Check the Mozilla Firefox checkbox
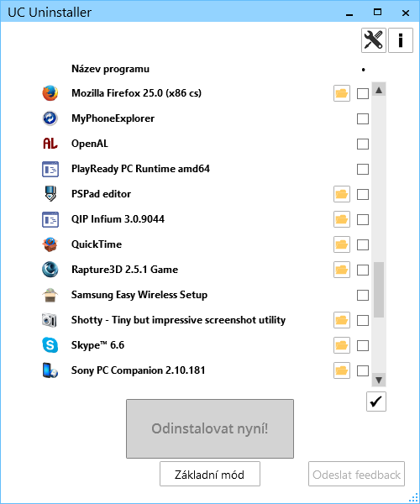420x504 pixels. (363, 93)
